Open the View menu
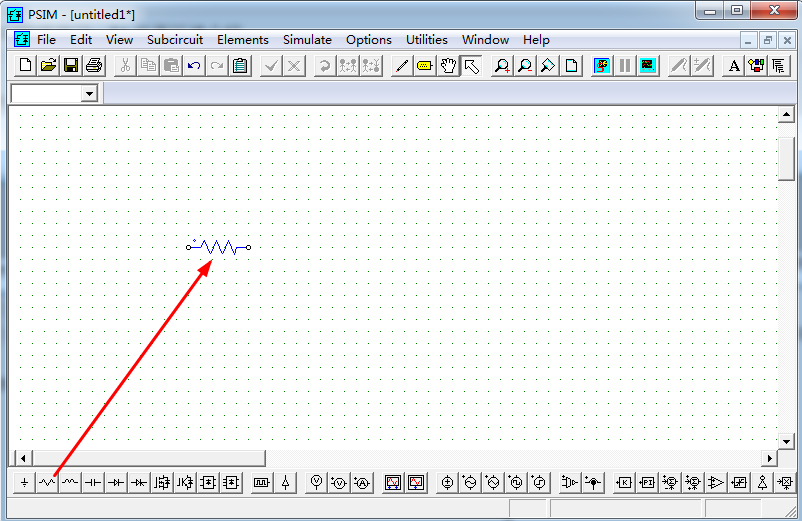 click(119, 40)
